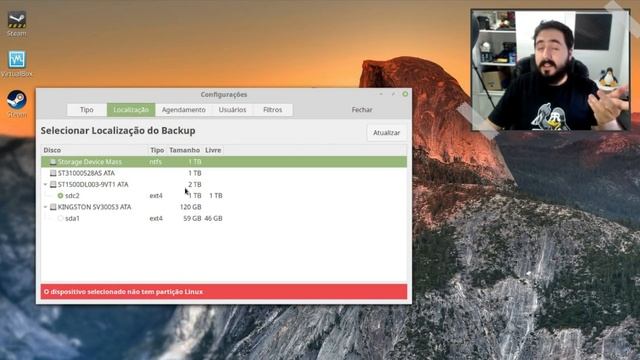640x360 pixels.
Task: Click the sdc2 partition name
Action: coord(72,196)
